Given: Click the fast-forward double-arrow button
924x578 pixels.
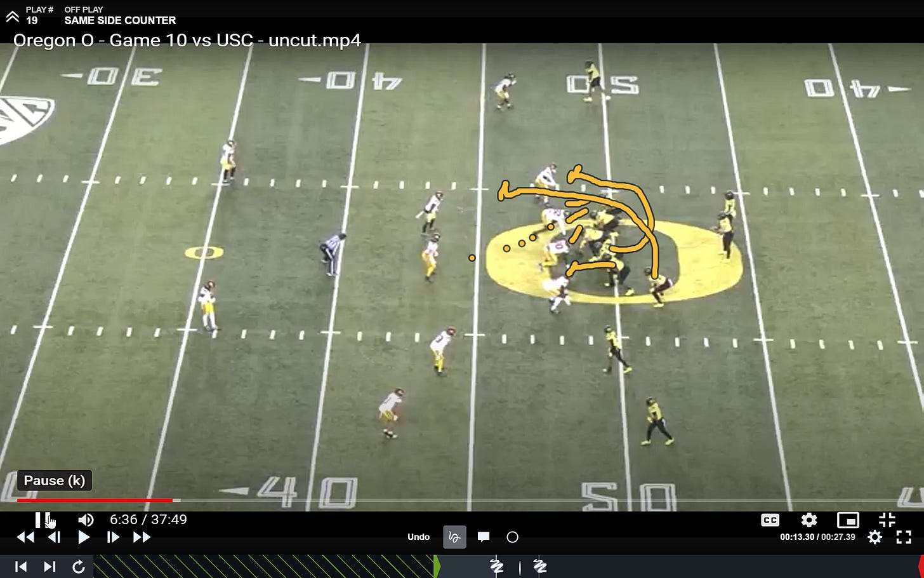Looking at the screenshot, I should click(142, 537).
